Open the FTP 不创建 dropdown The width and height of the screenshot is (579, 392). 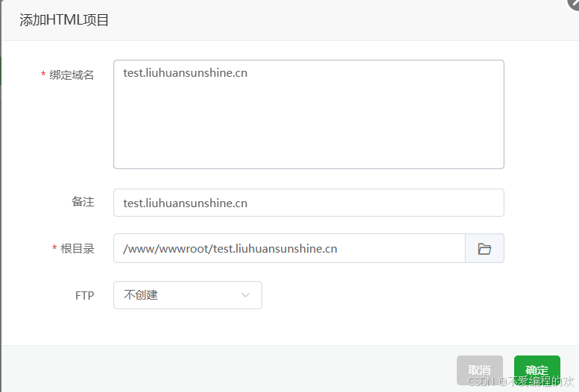point(188,295)
